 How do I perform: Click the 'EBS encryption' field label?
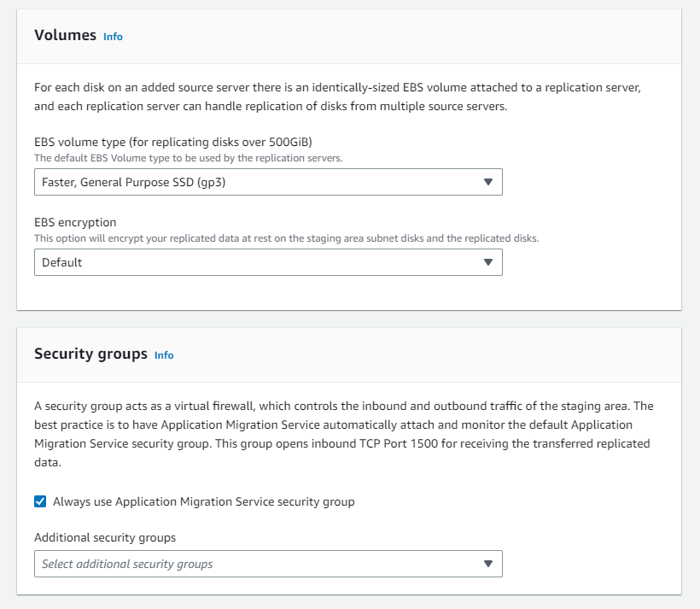click(x=75, y=222)
